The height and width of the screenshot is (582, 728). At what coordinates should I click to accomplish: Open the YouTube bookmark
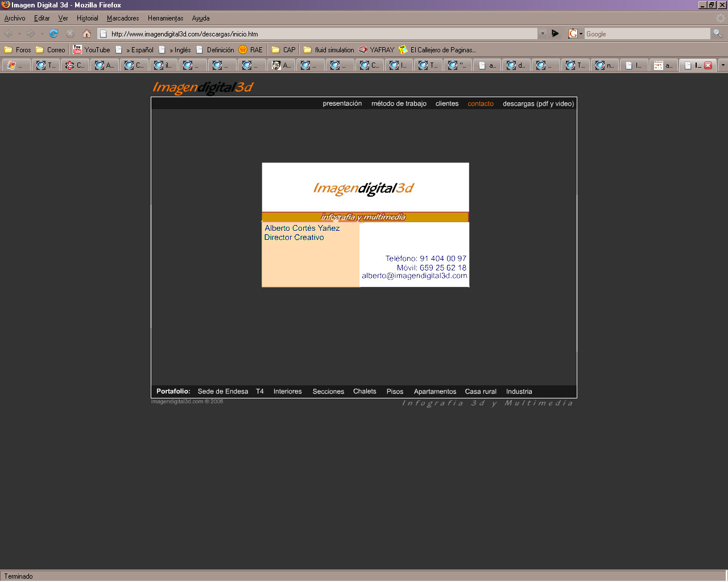pos(92,50)
